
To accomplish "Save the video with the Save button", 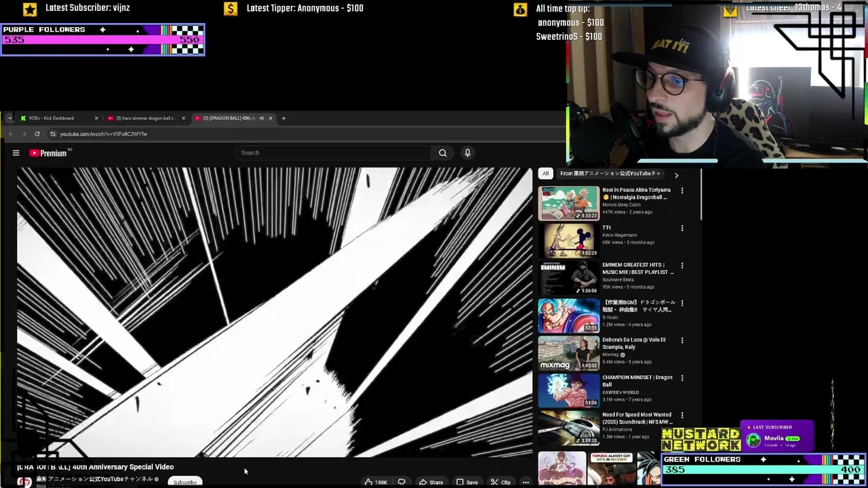I will [x=467, y=482].
